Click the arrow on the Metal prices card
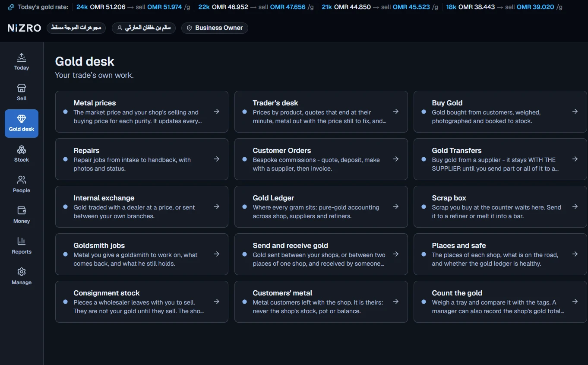The image size is (588, 365). (217, 111)
